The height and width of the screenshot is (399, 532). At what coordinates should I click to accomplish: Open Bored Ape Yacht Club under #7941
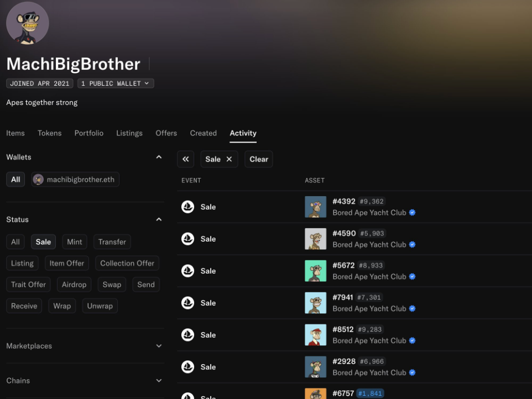tap(369, 308)
